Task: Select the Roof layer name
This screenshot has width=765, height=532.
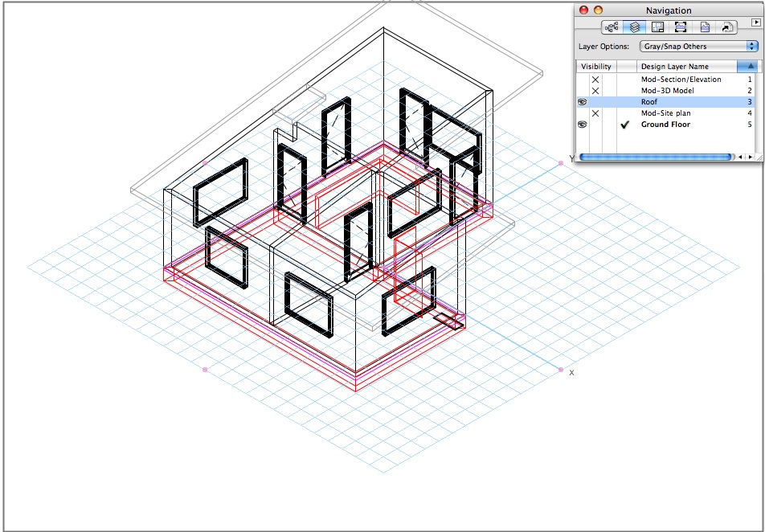Action: (x=649, y=102)
